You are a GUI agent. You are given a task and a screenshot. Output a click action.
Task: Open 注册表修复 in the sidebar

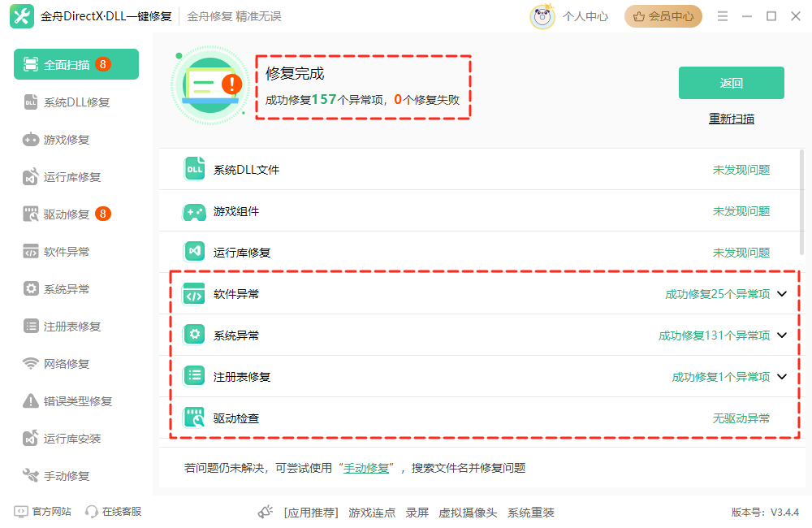pyautogui.click(x=76, y=326)
